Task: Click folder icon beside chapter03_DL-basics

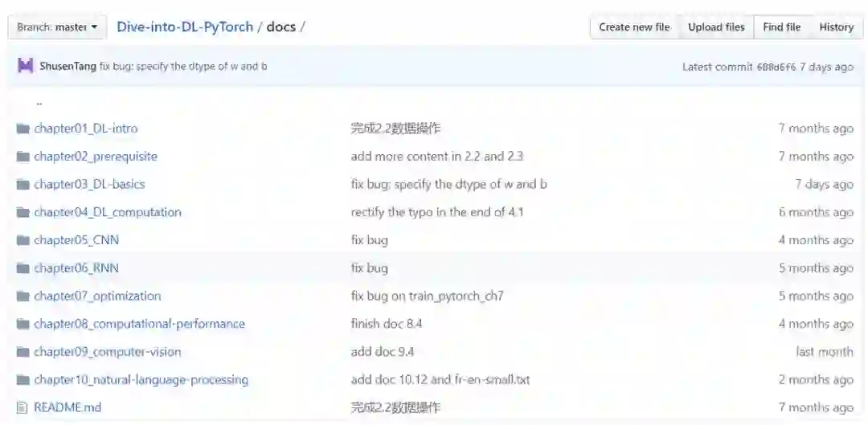Action: pyautogui.click(x=23, y=185)
